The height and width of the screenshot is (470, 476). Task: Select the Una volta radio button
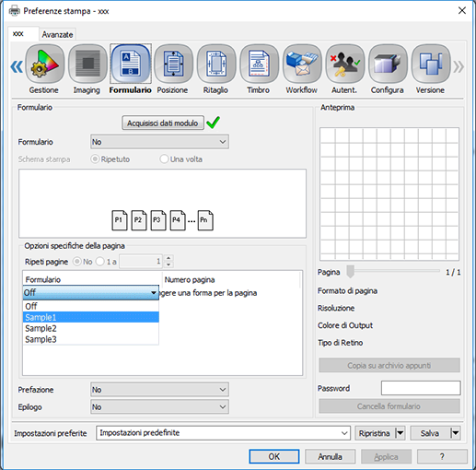[164, 159]
